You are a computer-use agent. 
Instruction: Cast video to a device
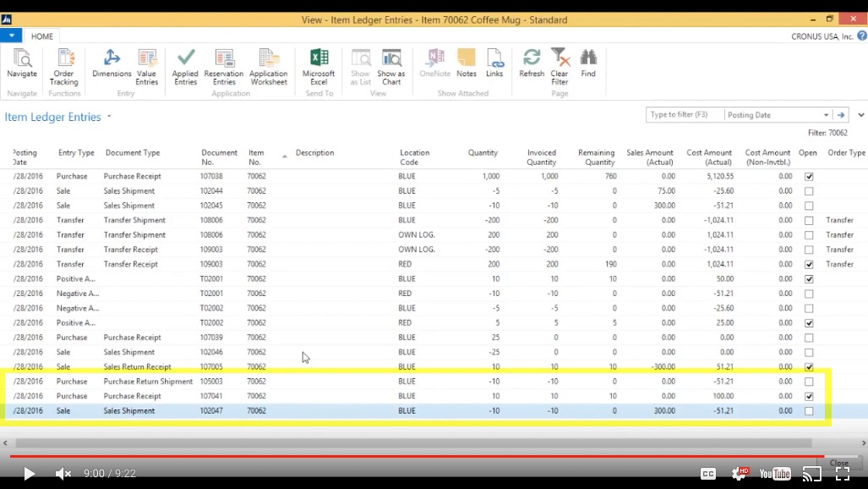812,474
